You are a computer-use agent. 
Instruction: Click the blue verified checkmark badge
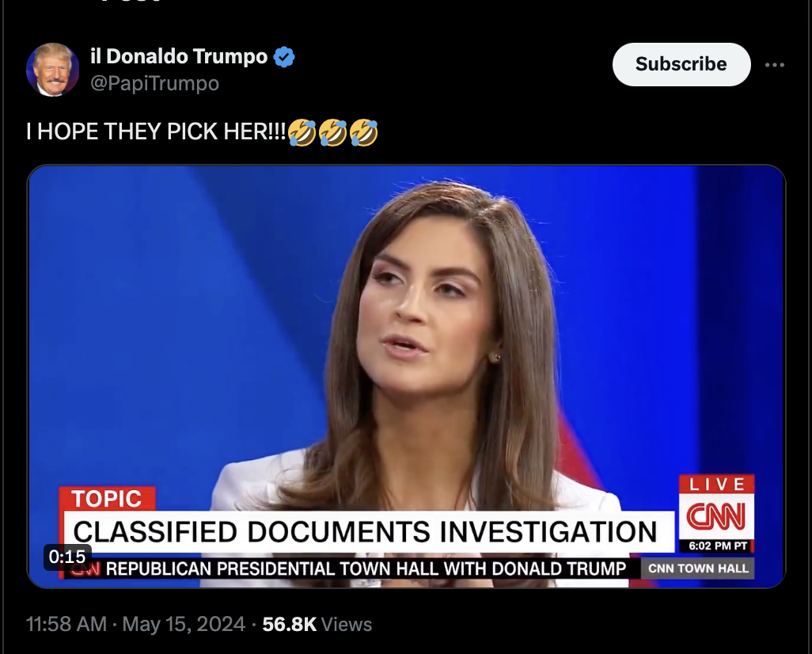point(284,56)
